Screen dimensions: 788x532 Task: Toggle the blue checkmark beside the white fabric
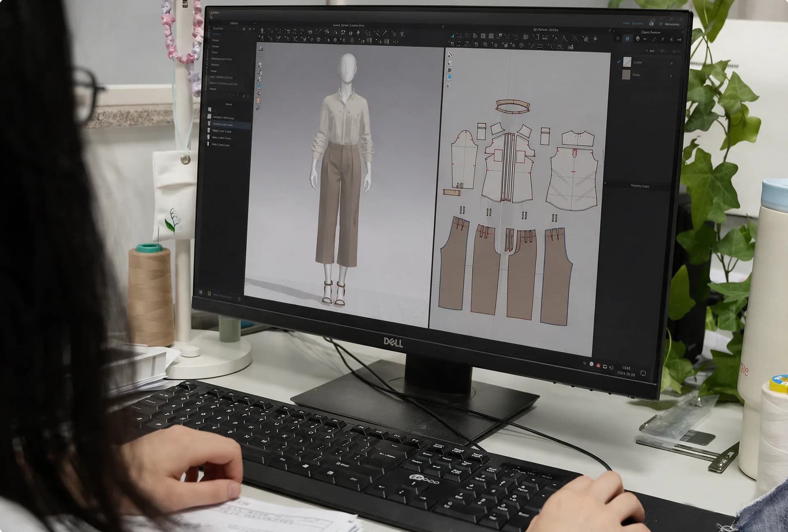pos(618,62)
